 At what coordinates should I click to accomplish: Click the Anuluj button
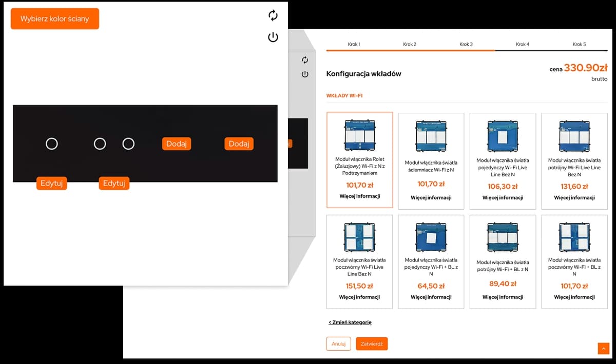tap(338, 344)
